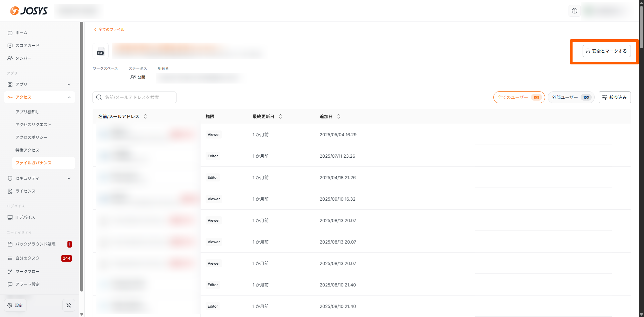
Task: Select the All Users (全てのユーザー) filter
Action: pos(519,97)
